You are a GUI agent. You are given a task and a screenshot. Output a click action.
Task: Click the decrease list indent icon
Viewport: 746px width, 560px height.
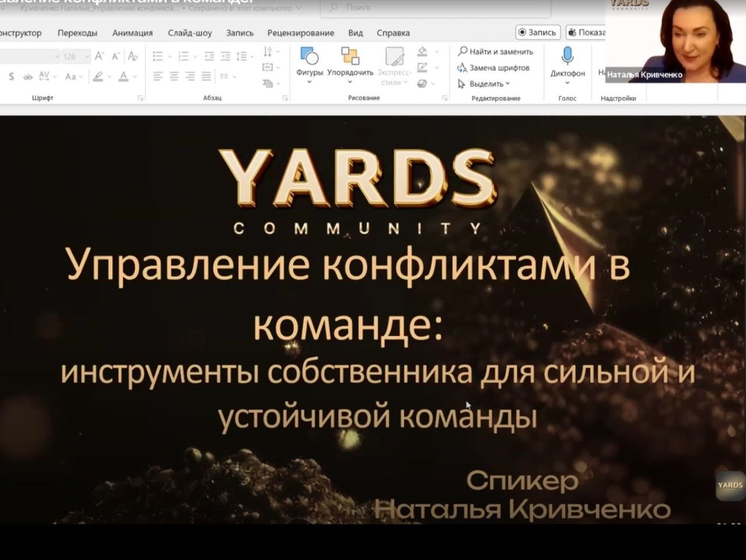click(209, 56)
